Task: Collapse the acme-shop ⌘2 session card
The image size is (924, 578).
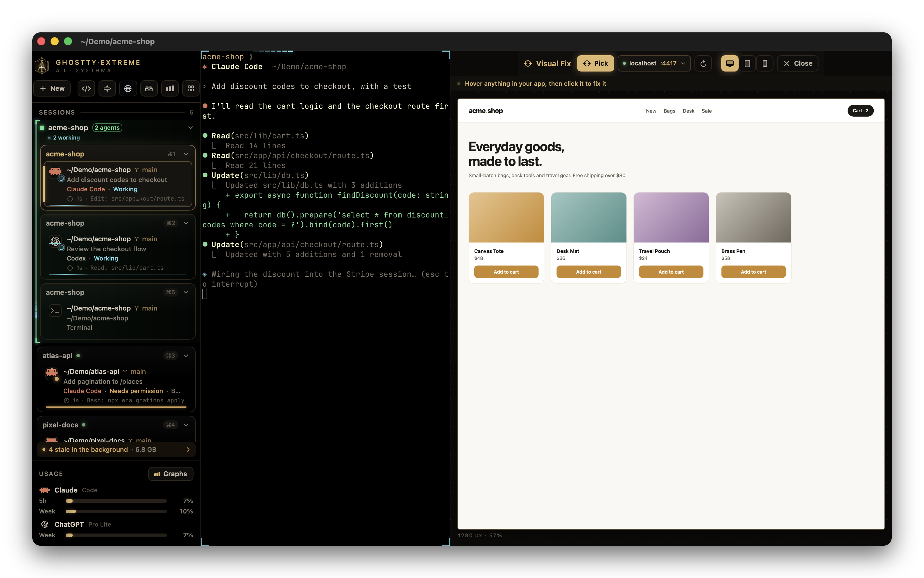Action: [186, 223]
